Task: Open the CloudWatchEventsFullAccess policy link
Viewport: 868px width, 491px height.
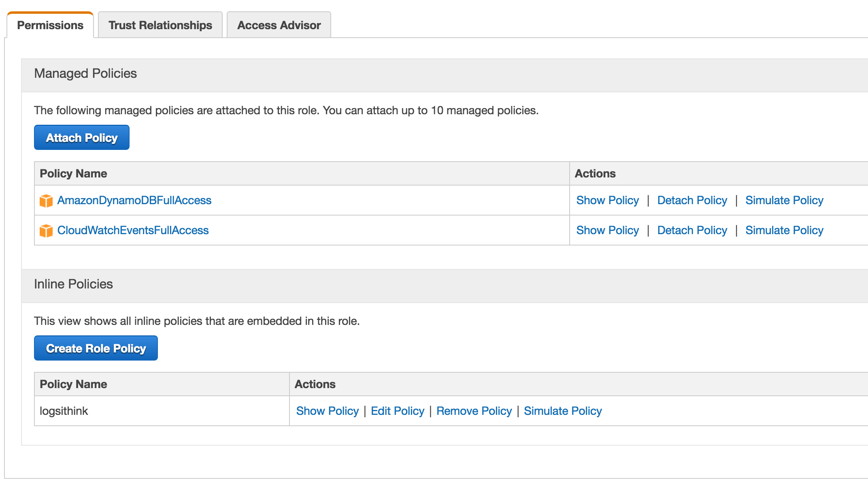Action: click(133, 230)
